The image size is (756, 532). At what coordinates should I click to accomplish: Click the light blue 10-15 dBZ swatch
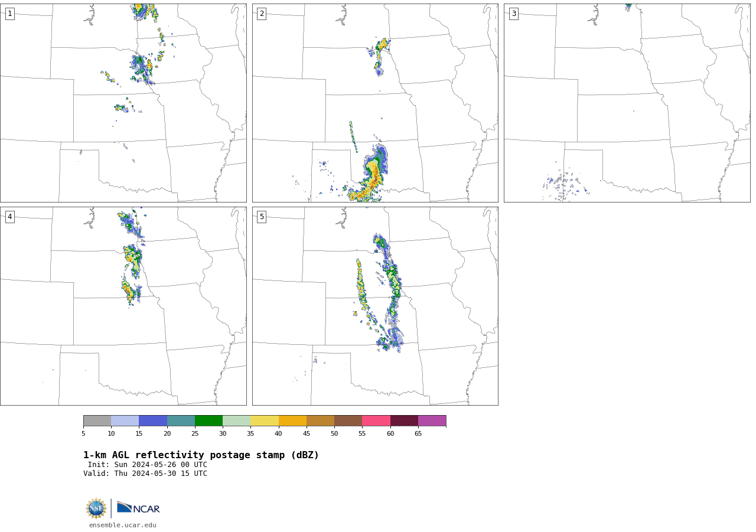(x=125, y=421)
